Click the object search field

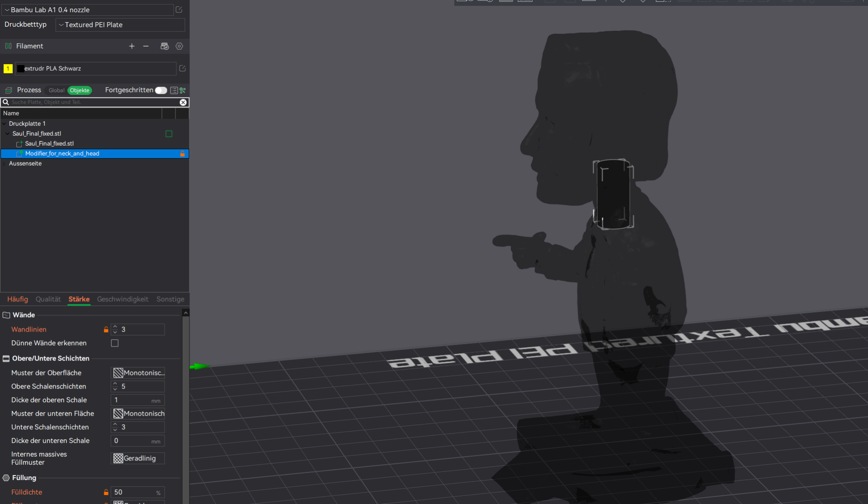(93, 102)
